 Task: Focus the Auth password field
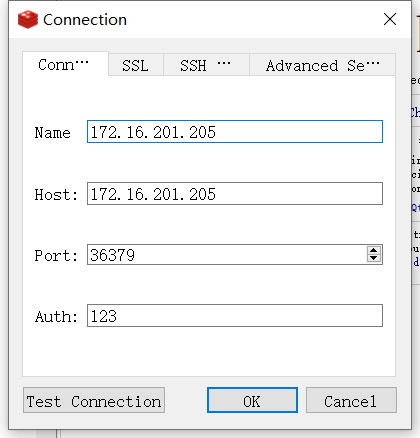click(x=235, y=315)
